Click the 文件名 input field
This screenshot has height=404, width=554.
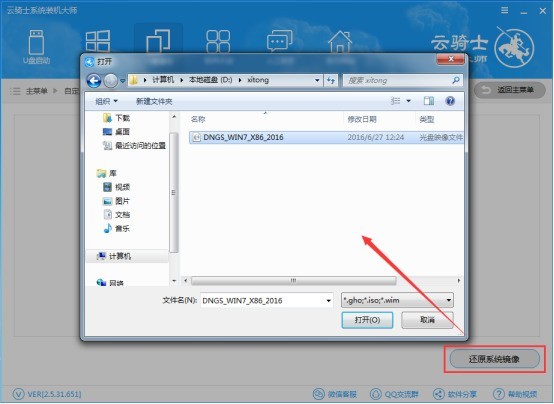[x=267, y=300]
